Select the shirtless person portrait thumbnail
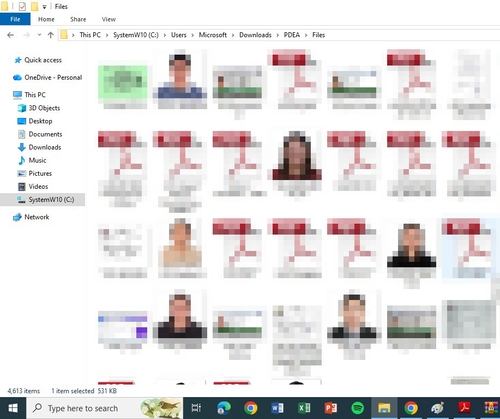 tap(180, 243)
